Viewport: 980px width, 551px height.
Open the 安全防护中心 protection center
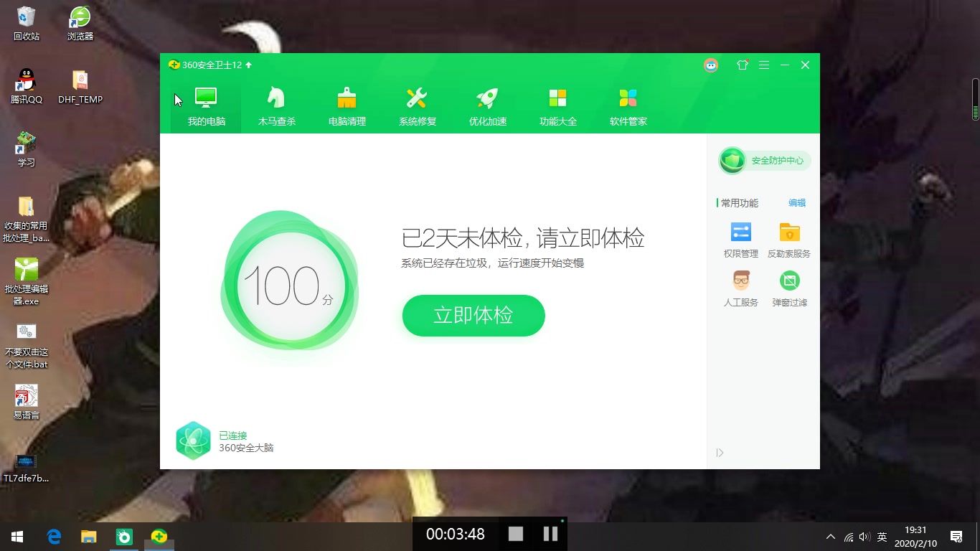pyautogui.click(x=765, y=161)
